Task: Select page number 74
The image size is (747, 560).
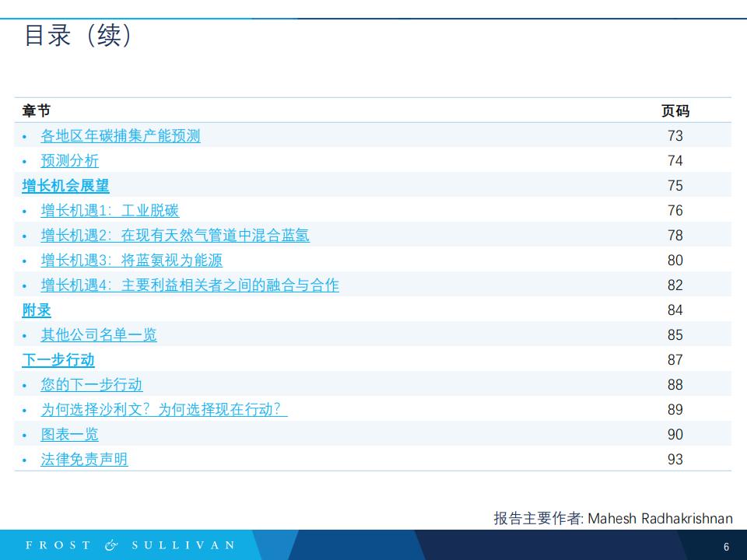Action: point(675,160)
